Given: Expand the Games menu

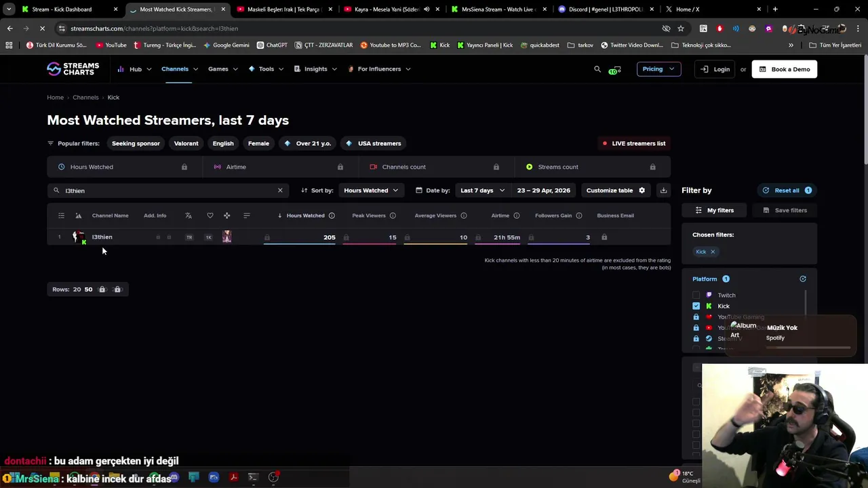Looking at the screenshot, I should (x=223, y=69).
